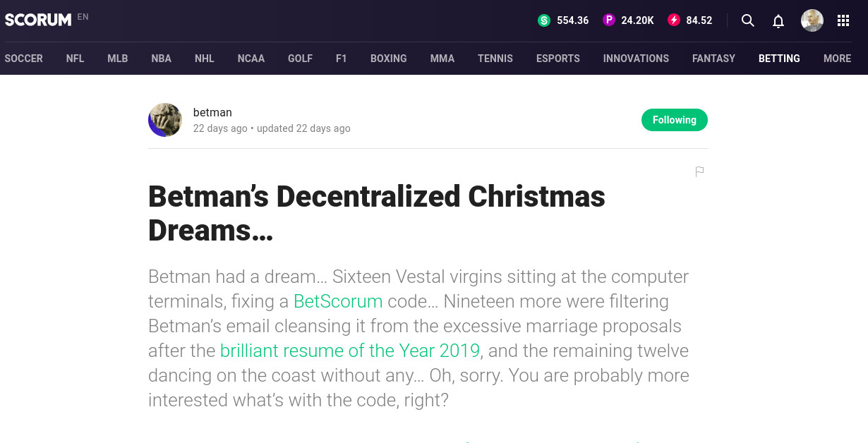868x443 pixels.
Task: Click the pink lightning voting power icon
Action: [674, 20]
